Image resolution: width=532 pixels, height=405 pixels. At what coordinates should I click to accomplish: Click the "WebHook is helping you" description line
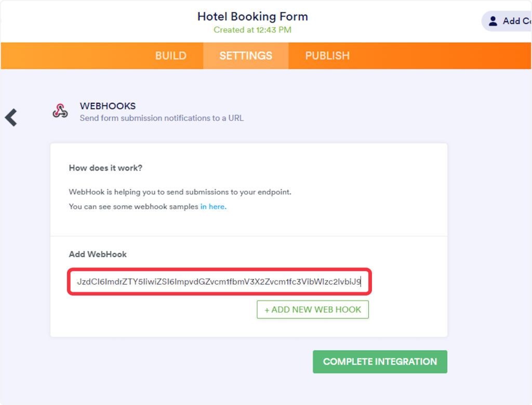pyautogui.click(x=180, y=192)
